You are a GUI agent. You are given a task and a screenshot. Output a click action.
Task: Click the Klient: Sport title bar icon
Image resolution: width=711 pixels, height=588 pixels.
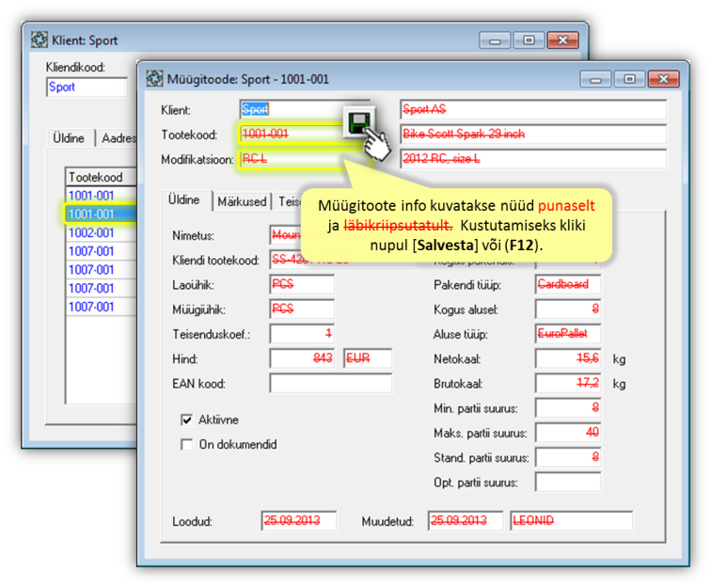[x=39, y=40]
